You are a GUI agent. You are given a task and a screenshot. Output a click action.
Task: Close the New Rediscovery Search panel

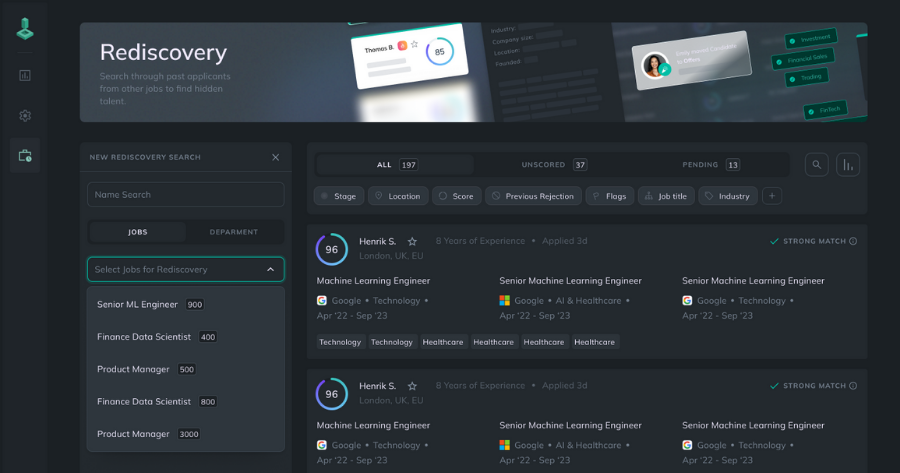(x=276, y=157)
